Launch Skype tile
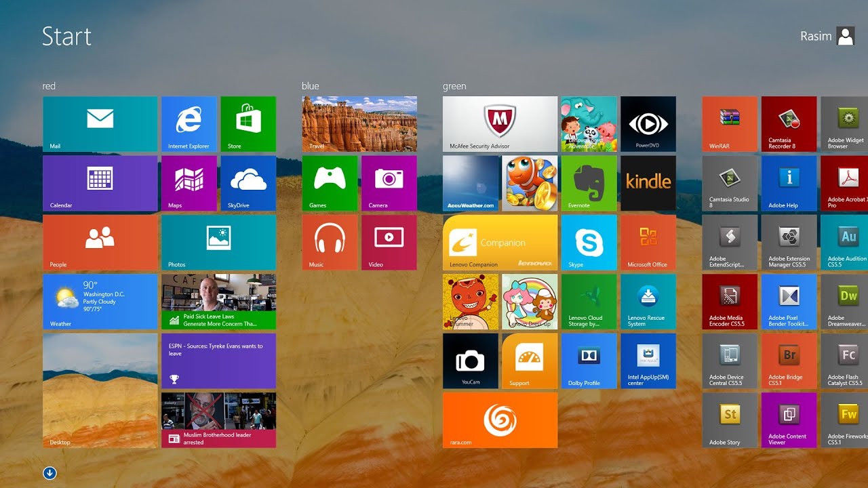The height and width of the screenshot is (488, 868). (589, 243)
